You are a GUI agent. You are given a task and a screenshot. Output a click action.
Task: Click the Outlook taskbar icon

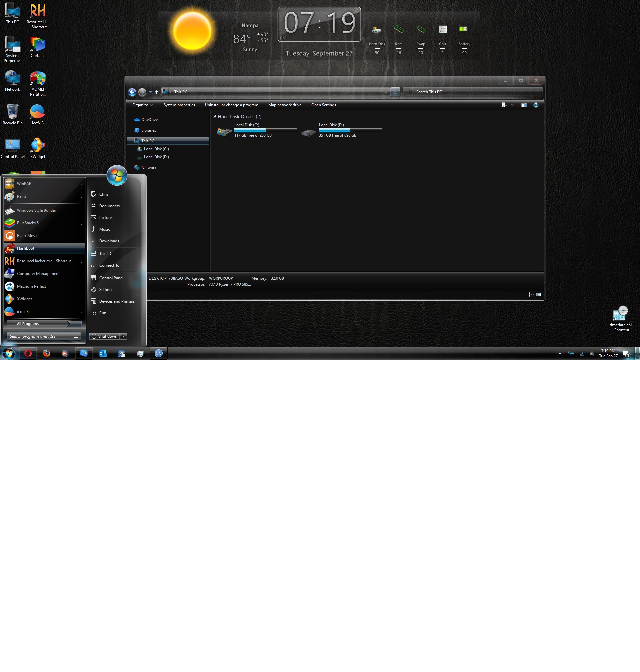[x=103, y=353]
